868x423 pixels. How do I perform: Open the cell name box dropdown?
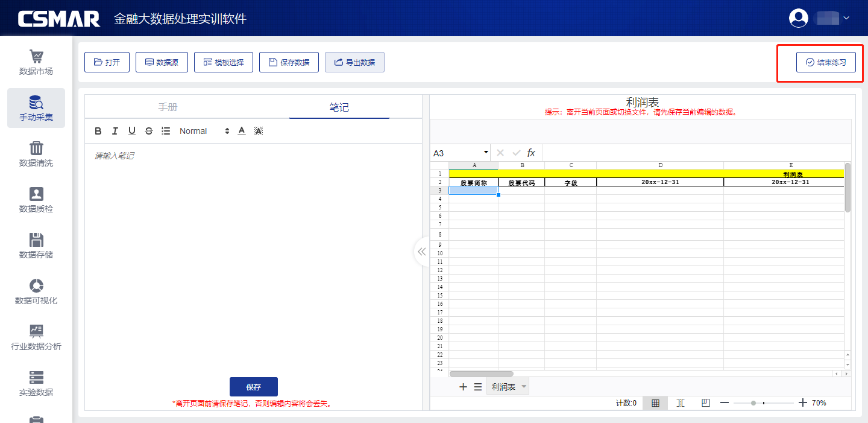[x=486, y=153]
